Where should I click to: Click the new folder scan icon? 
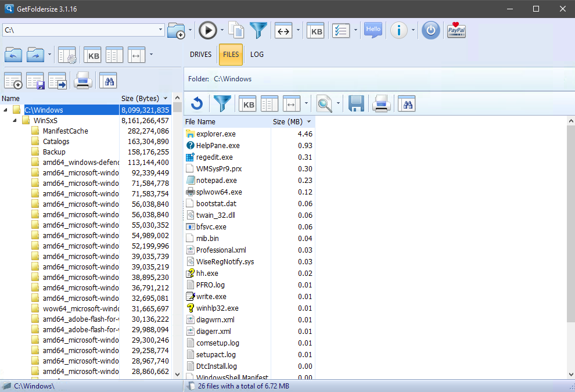pos(176,30)
